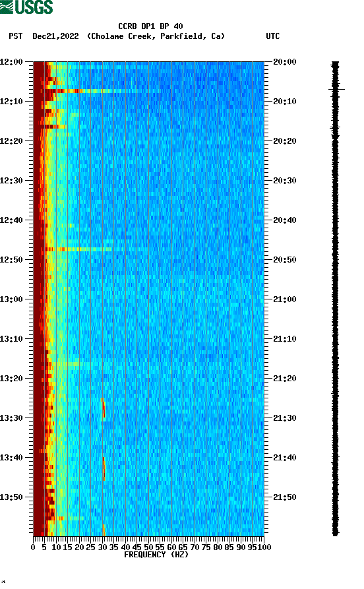Click the 30 Hz red signal near 13:27
The width and height of the screenshot is (364, 589).
[104, 408]
